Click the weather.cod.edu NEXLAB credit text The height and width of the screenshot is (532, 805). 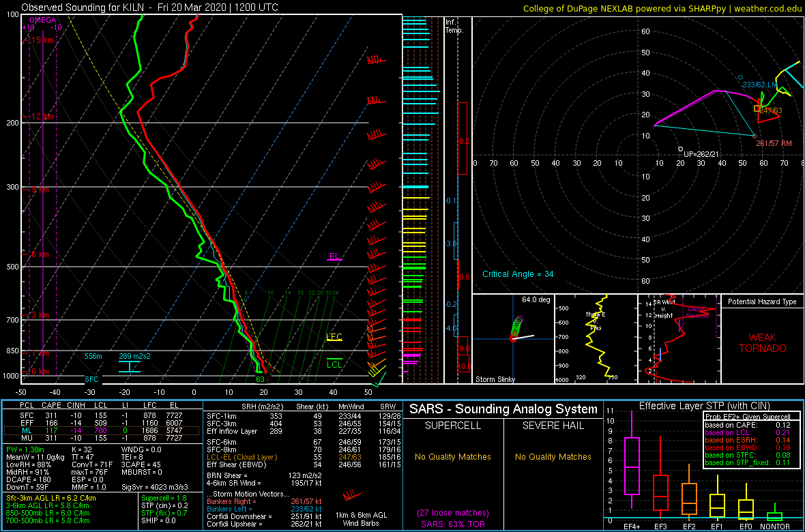pyautogui.click(x=662, y=8)
